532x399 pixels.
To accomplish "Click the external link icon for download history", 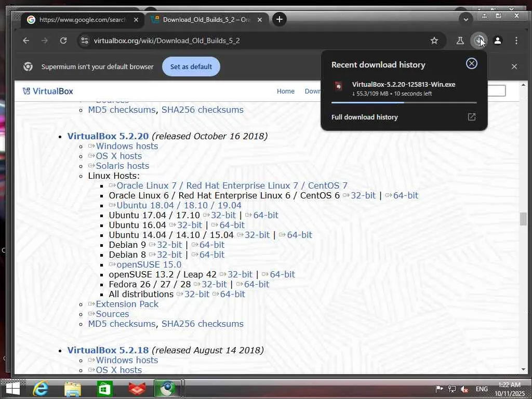I will pyautogui.click(x=472, y=117).
